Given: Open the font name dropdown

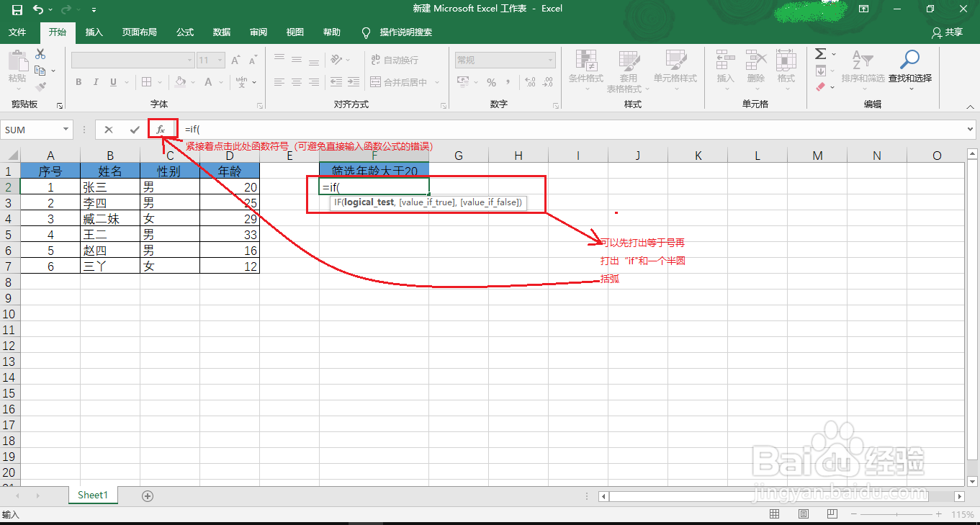Looking at the screenshot, I should [190, 60].
